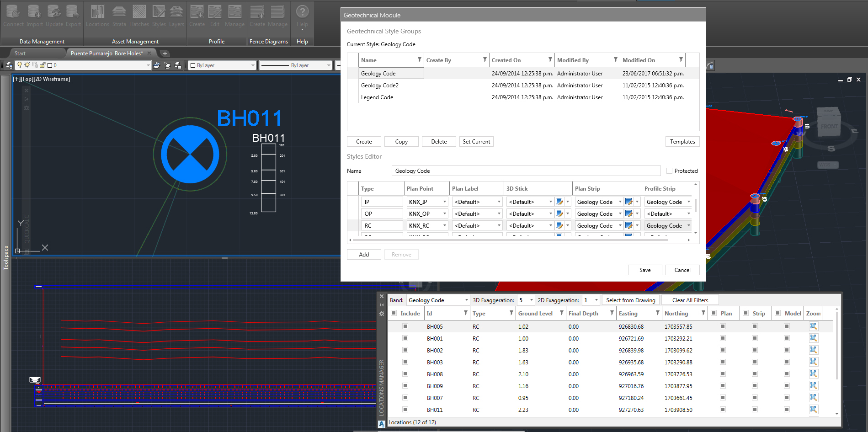Screen dimensions: 868x432
Task: Click the Templates button
Action: [x=682, y=141]
